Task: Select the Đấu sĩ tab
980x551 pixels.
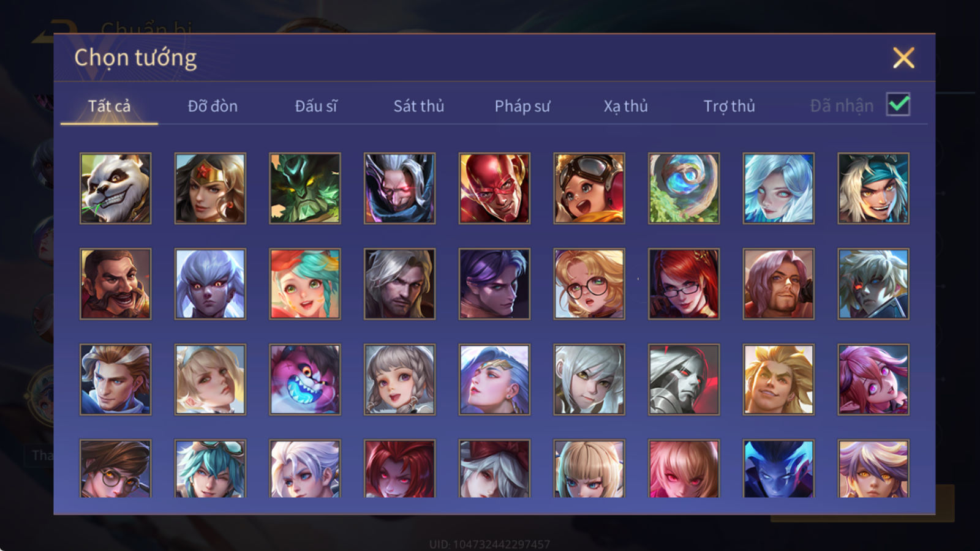Action: coord(316,106)
